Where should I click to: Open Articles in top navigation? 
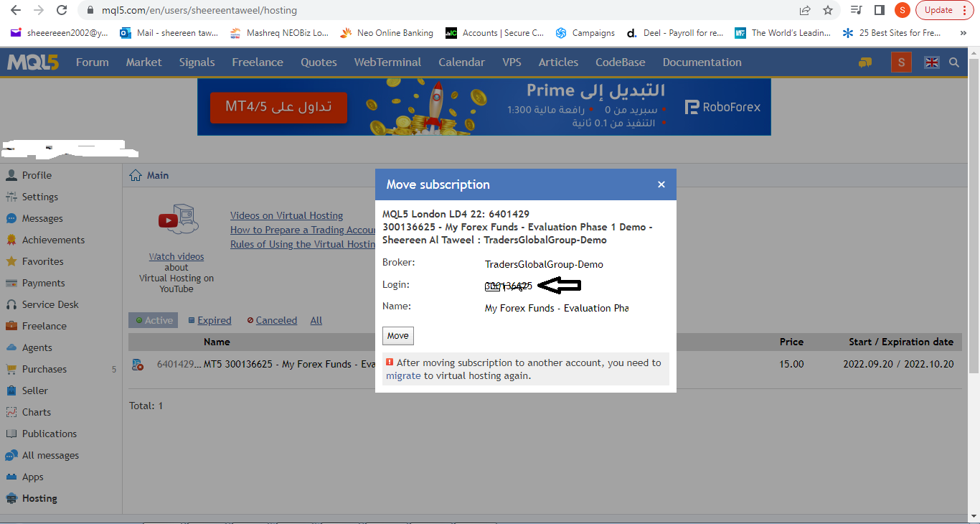[x=559, y=62]
